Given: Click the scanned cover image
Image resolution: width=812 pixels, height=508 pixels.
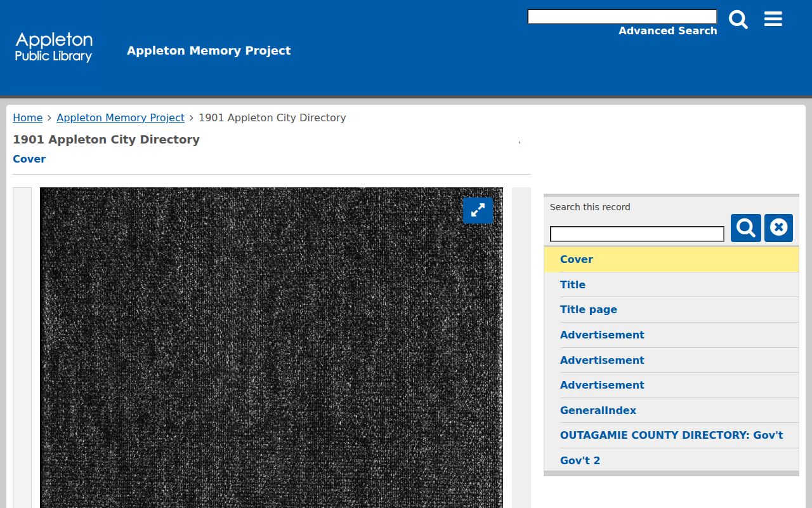Looking at the screenshot, I should click(272, 347).
